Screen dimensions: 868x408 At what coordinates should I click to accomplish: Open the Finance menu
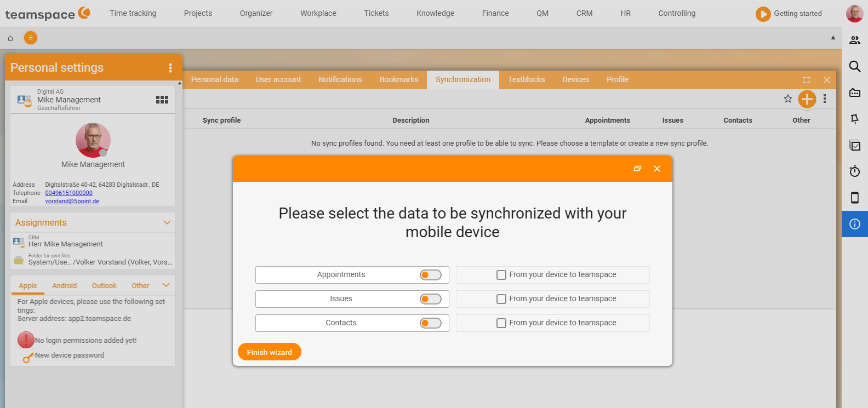pyautogui.click(x=495, y=13)
